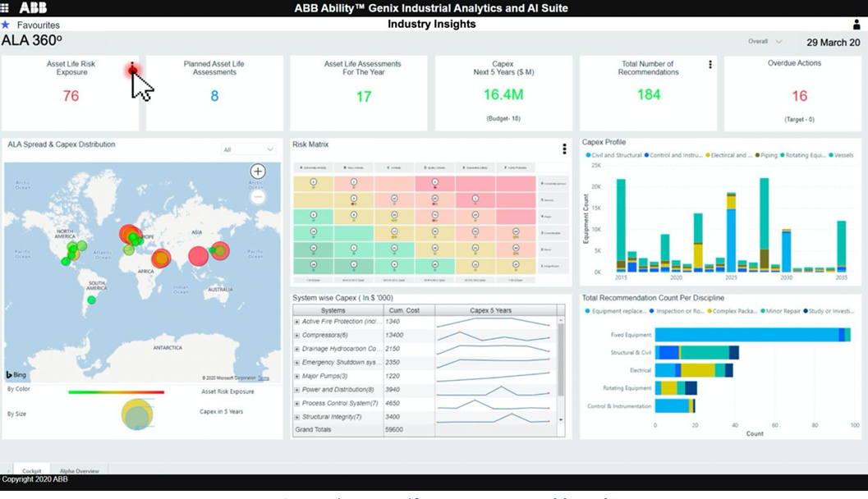Open the user profile icon
Image resolution: width=868 pixels, height=499 pixels.
click(x=856, y=25)
